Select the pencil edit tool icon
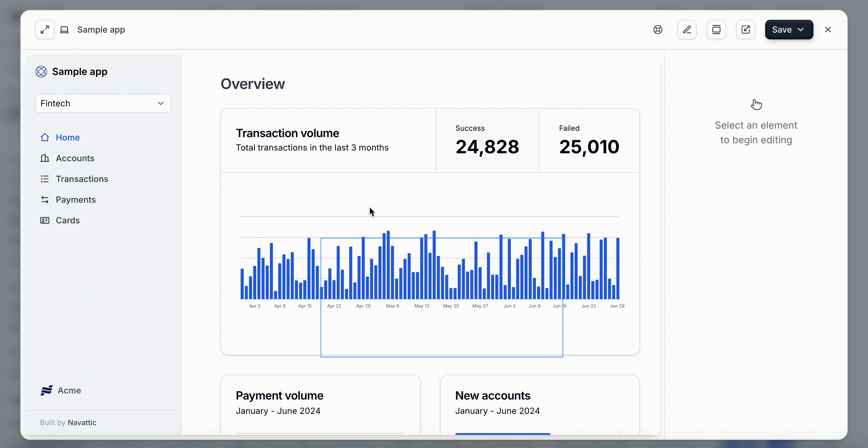 [687, 30]
